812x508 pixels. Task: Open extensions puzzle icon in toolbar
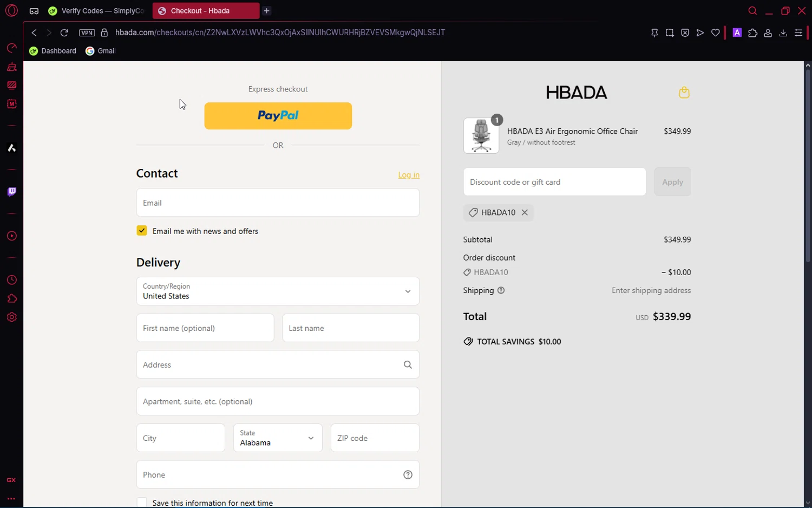752,33
